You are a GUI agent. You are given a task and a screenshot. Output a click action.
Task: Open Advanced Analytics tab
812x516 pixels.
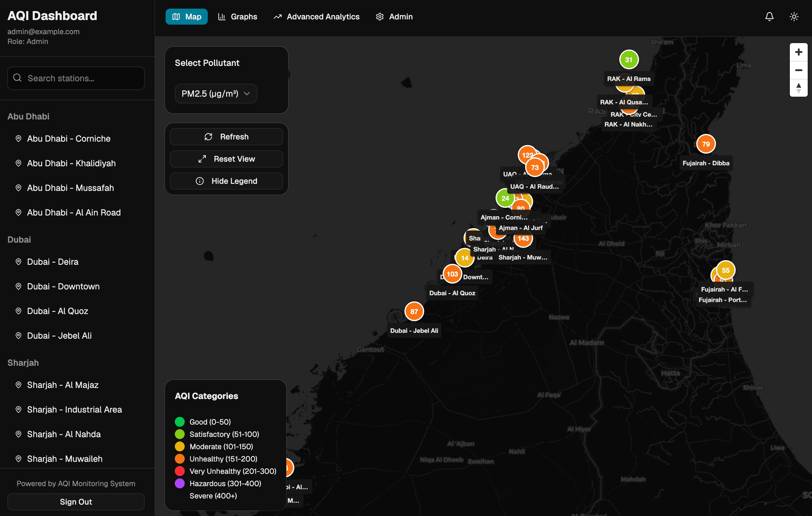tap(316, 17)
